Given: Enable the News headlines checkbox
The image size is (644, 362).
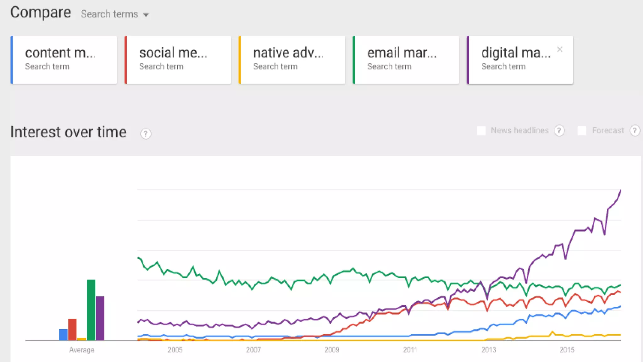Looking at the screenshot, I should [481, 130].
